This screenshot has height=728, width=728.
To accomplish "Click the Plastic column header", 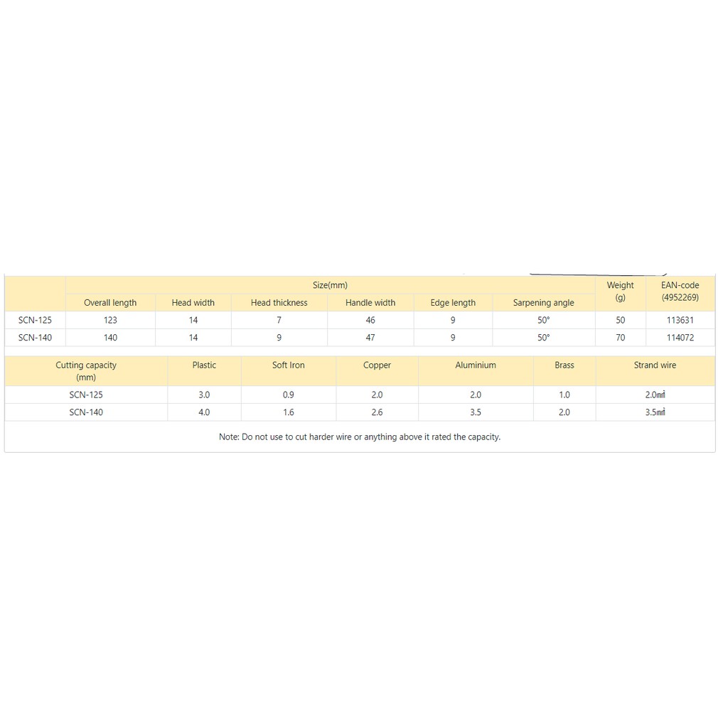I will [204, 365].
